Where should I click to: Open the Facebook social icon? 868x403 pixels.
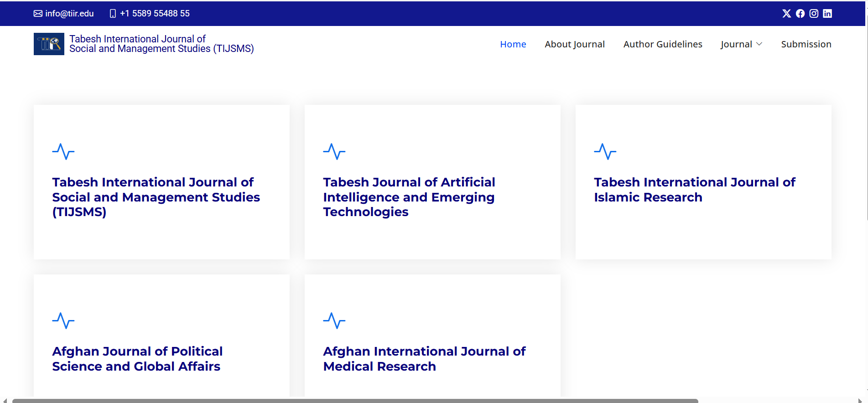pos(800,14)
